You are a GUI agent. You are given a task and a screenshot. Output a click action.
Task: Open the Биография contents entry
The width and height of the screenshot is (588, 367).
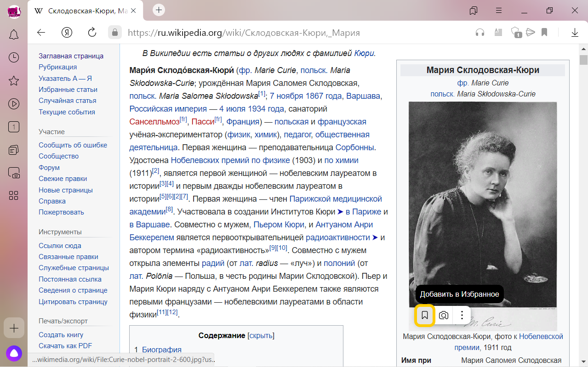tap(162, 350)
